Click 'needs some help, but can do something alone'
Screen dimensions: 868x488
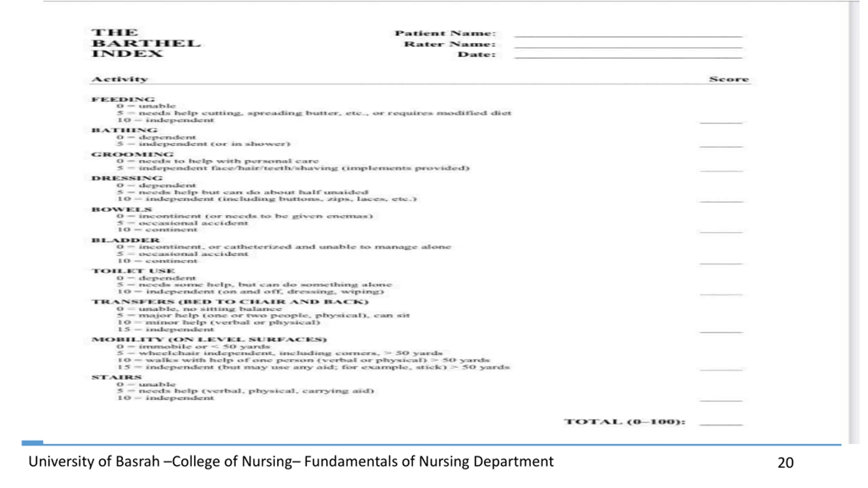pos(255,284)
